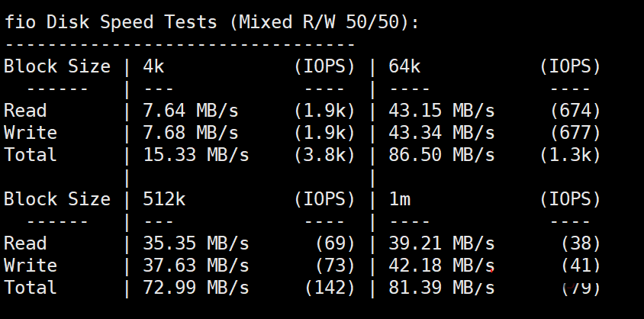644x319 pixels.
Task: Click the 72.99 MB/s total value
Action: 196,288
